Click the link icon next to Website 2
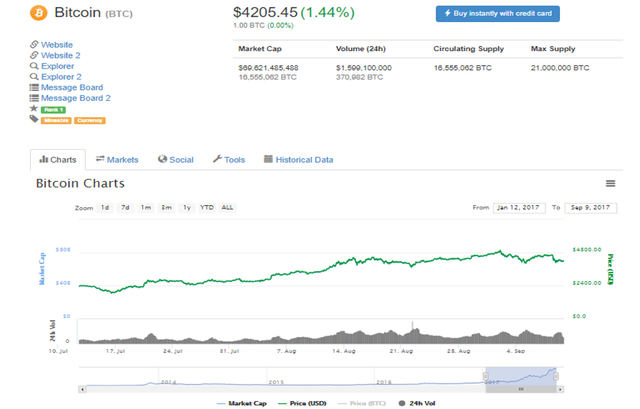The image size is (640, 409). [34, 55]
